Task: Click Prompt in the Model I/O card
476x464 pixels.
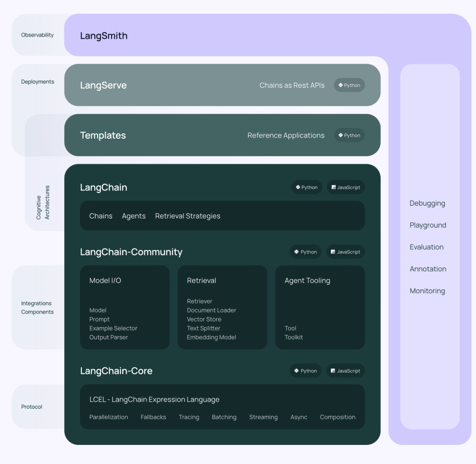Action: click(99, 320)
